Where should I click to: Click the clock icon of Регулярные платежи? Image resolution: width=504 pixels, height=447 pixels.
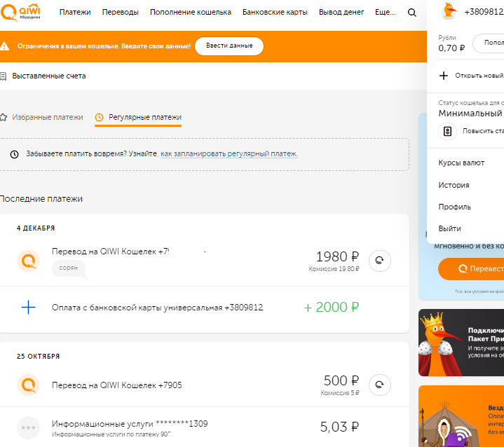tap(100, 117)
